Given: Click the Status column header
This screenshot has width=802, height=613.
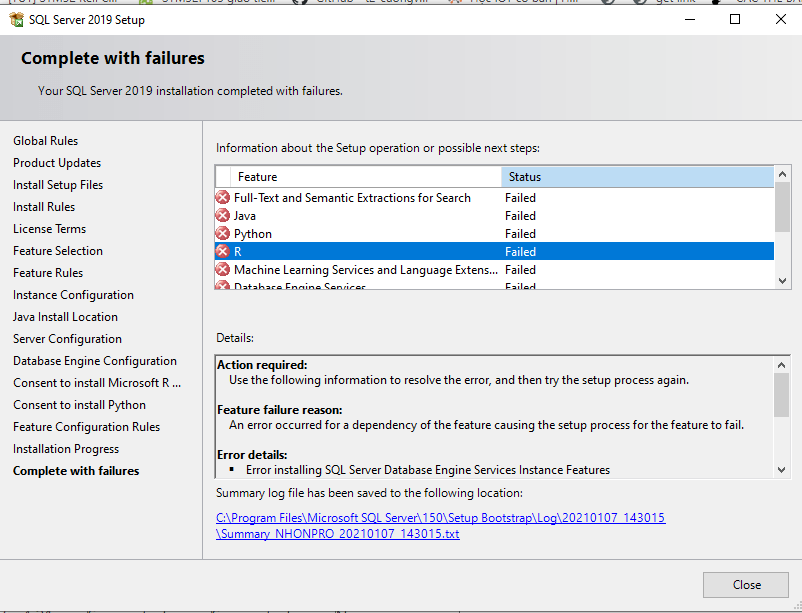Looking at the screenshot, I should tap(637, 177).
